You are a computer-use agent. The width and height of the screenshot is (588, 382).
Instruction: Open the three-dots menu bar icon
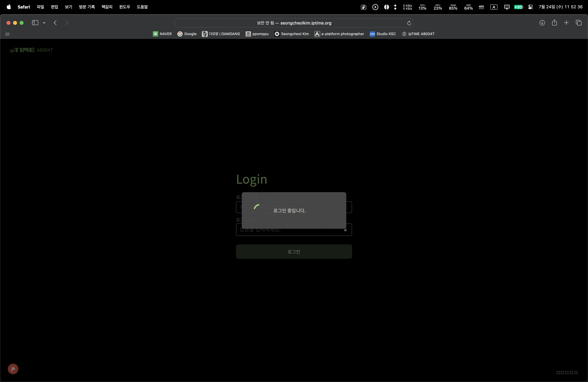[395, 7]
